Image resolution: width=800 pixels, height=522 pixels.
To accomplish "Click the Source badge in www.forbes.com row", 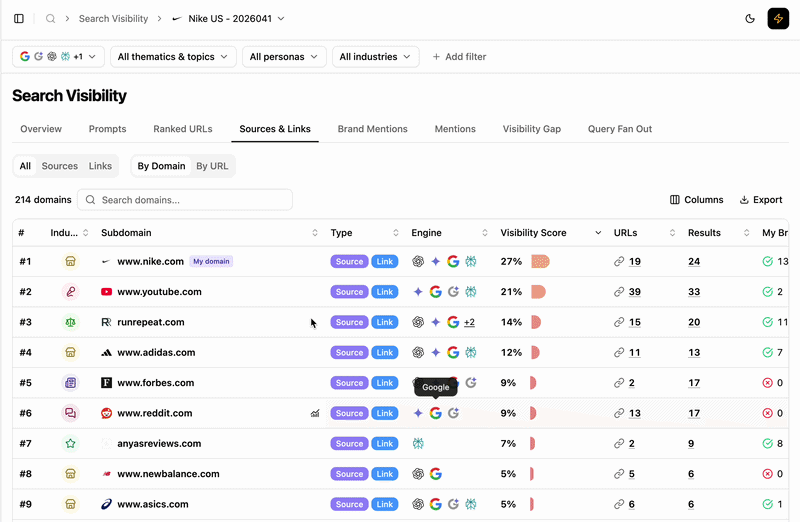I will [x=349, y=383].
